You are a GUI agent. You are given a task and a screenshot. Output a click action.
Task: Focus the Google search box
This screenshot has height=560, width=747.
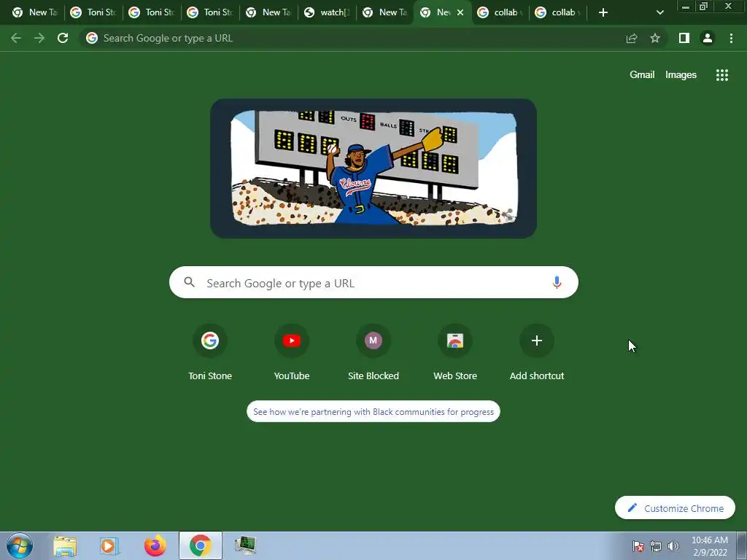click(373, 282)
